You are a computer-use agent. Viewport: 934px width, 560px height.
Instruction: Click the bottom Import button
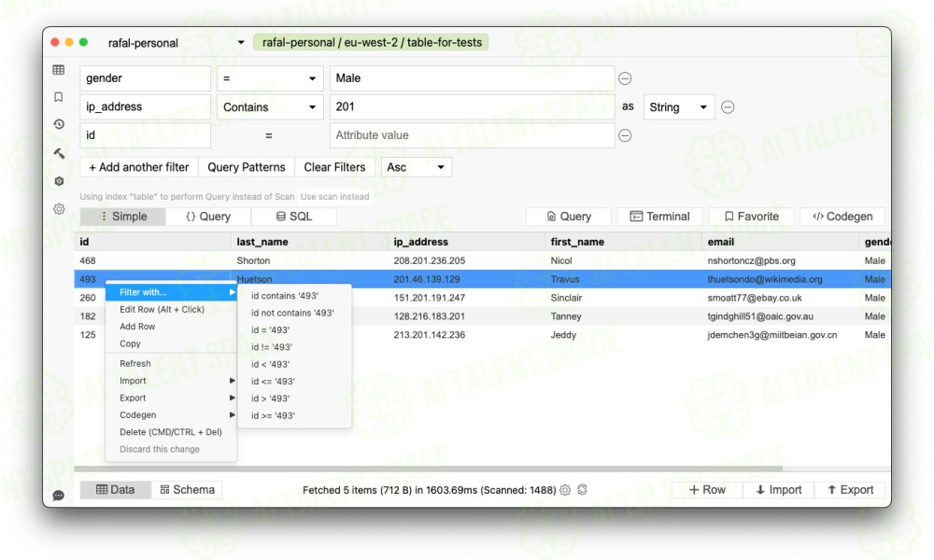[x=779, y=490]
